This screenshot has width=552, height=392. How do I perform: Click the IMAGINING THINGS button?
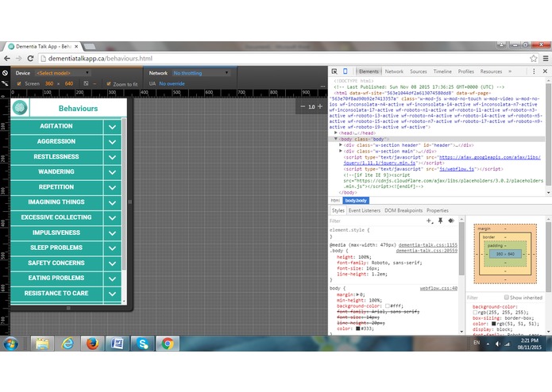pyautogui.click(x=56, y=202)
